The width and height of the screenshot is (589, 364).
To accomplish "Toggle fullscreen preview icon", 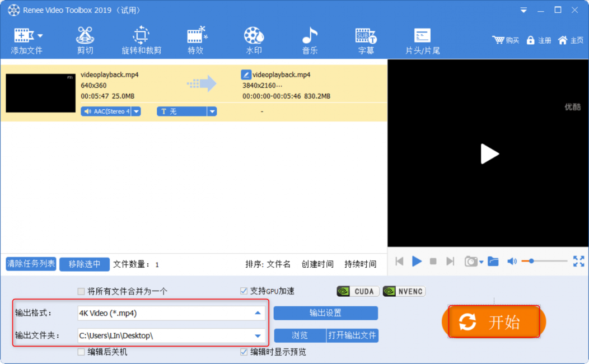I will 578,261.
